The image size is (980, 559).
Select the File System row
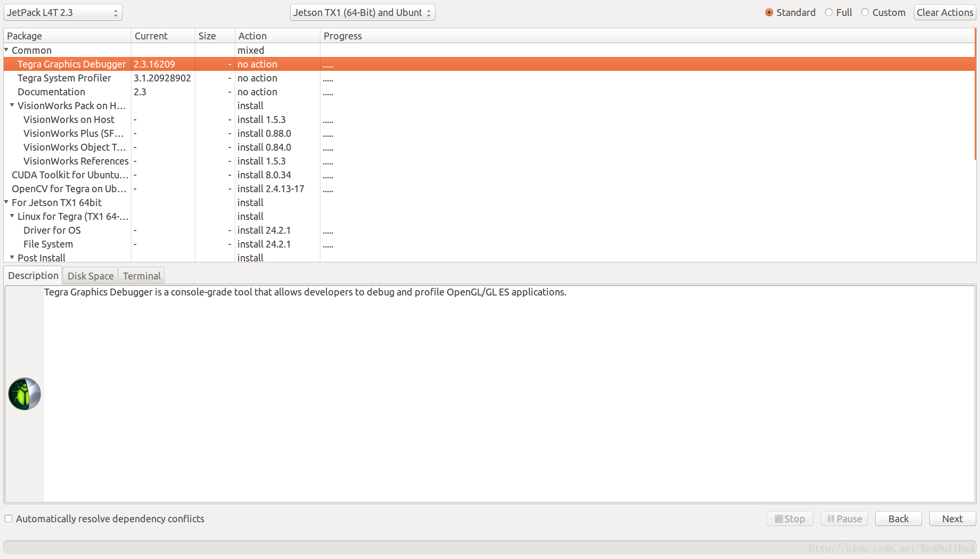(489, 244)
